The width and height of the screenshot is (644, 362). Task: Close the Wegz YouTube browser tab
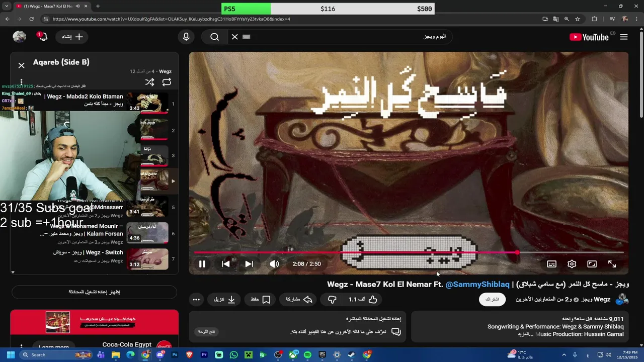[86, 6]
